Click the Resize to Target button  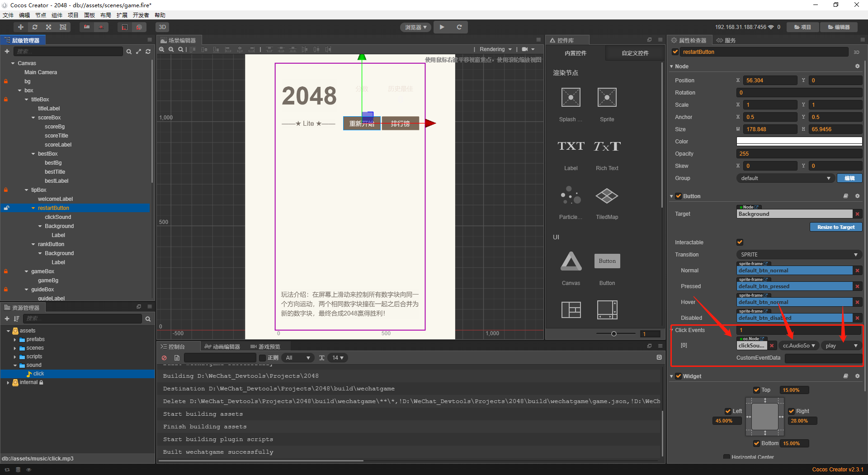click(x=835, y=227)
